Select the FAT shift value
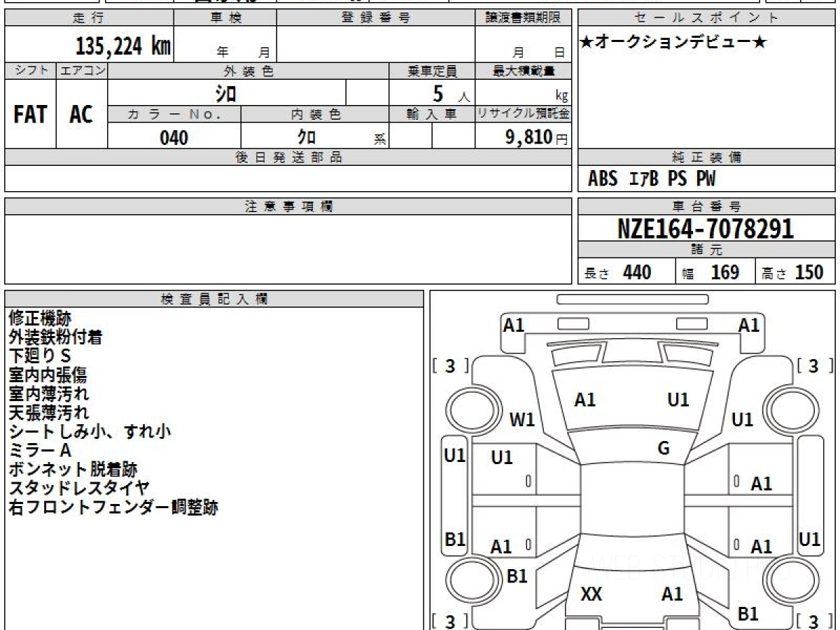This screenshot has height=630, width=840. (x=30, y=114)
